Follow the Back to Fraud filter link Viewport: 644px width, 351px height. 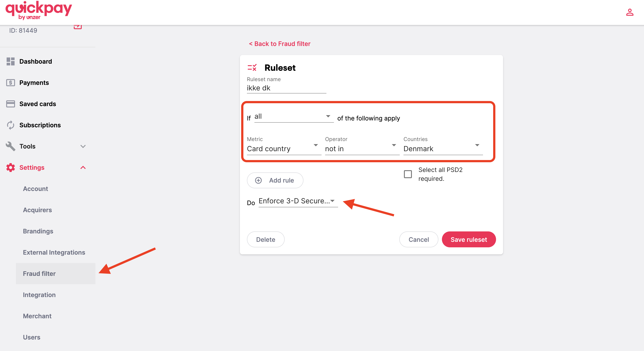point(280,44)
